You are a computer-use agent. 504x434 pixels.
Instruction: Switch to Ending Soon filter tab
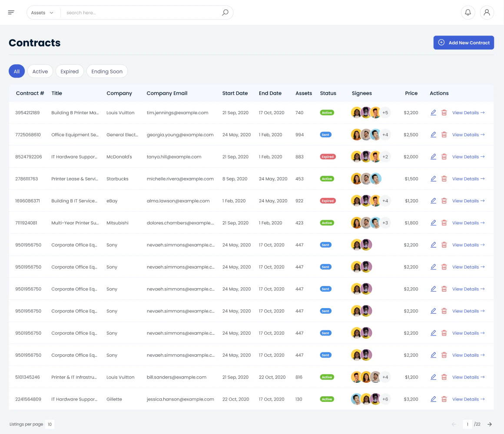pos(107,71)
